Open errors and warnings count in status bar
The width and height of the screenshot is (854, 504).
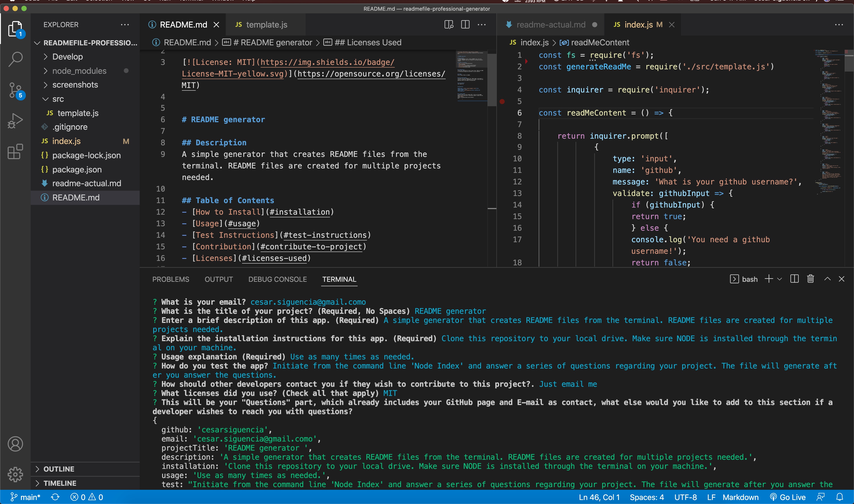pyautogui.click(x=86, y=497)
